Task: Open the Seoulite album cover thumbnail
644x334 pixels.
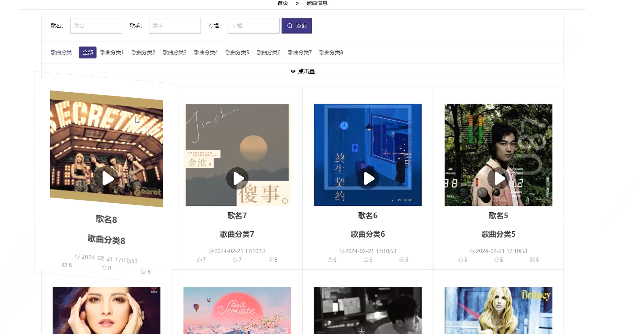Action: pyautogui.click(x=237, y=310)
